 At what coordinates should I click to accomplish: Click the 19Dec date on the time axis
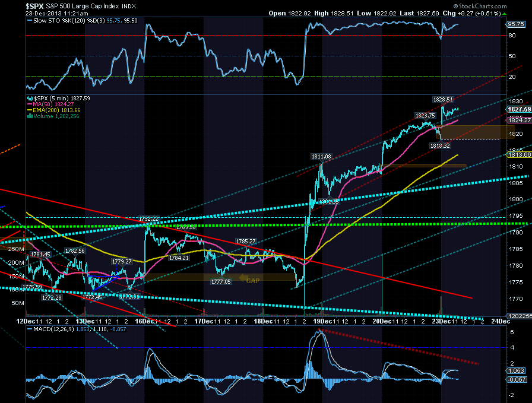(x=322, y=321)
